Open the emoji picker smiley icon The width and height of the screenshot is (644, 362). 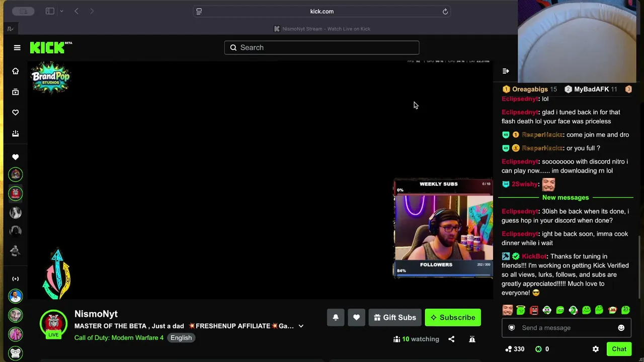(x=621, y=328)
